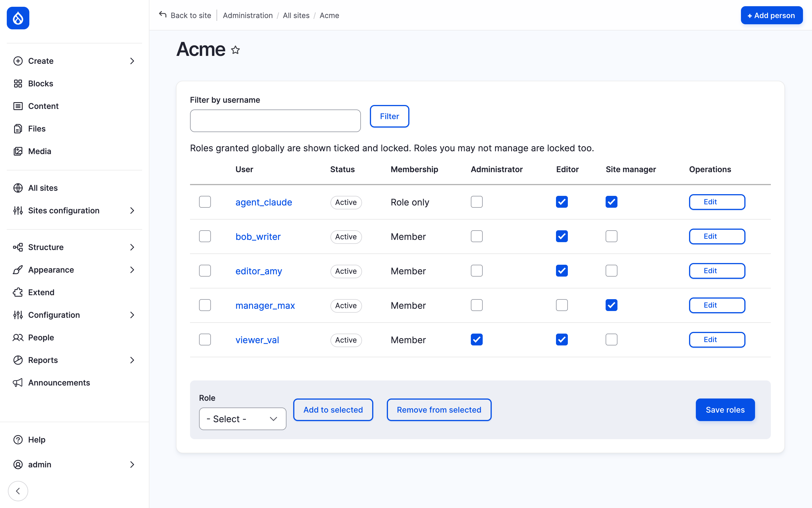Click the Content list icon

pyautogui.click(x=18, y=106)
